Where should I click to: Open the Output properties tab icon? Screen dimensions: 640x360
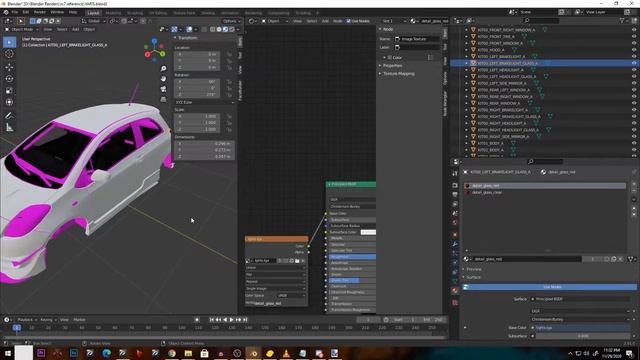coord(455,195)
